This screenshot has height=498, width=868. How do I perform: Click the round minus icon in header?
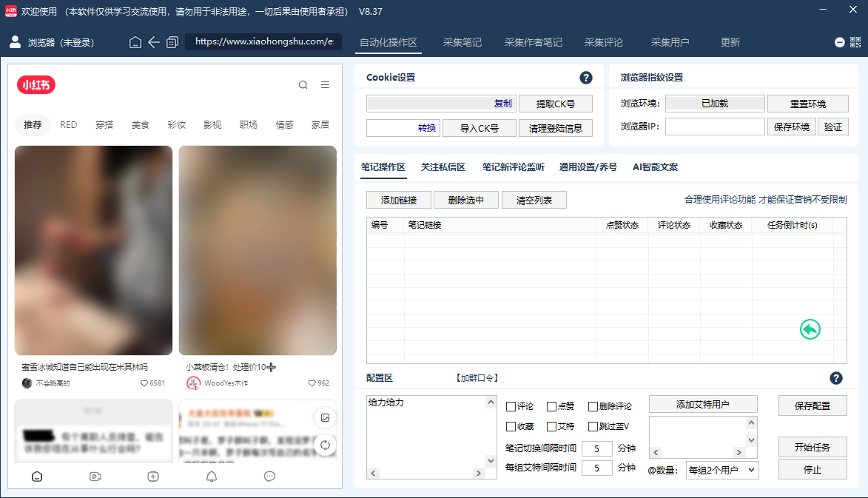[x=839, y=43]
